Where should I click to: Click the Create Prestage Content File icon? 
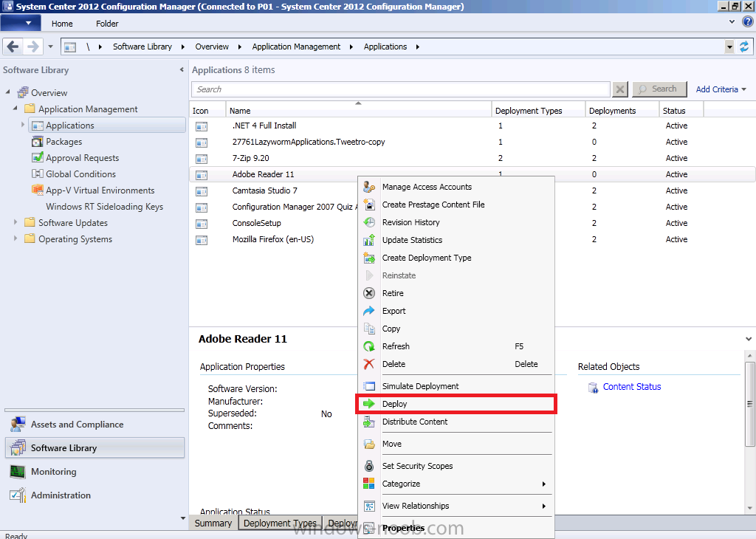point(369,205)
